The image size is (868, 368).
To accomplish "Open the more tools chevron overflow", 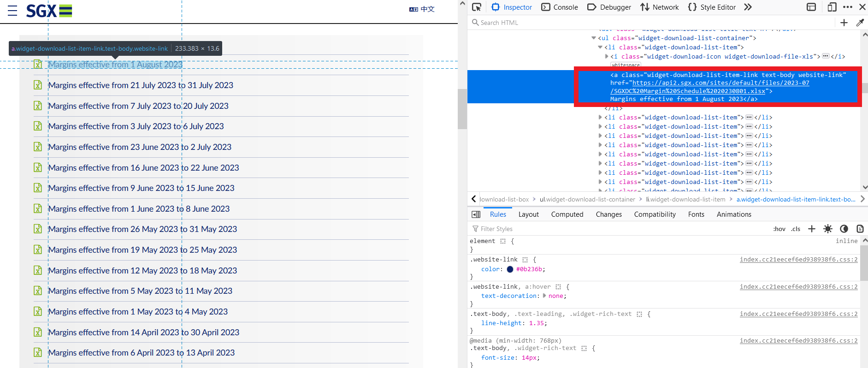I will point(748,7).
